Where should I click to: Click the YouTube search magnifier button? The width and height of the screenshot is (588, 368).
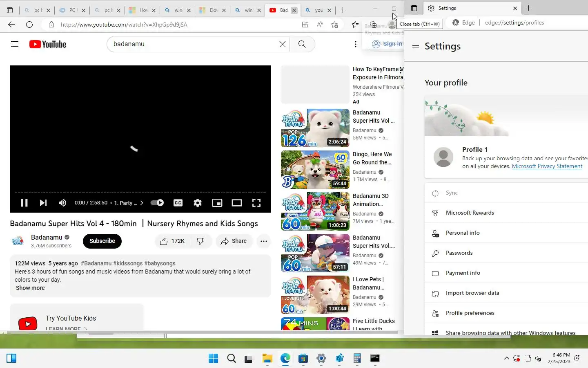[302, 44]
